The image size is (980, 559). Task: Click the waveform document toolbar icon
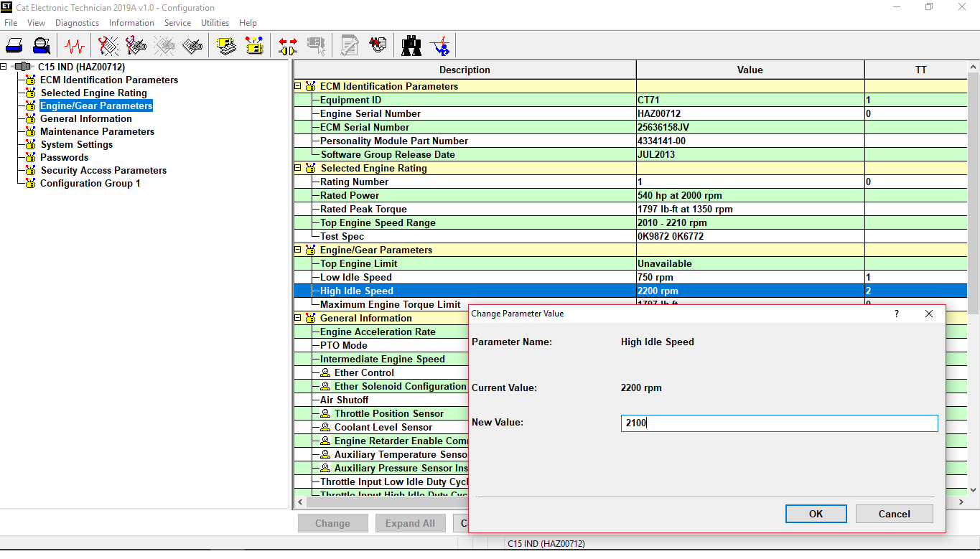pos(378,46)
